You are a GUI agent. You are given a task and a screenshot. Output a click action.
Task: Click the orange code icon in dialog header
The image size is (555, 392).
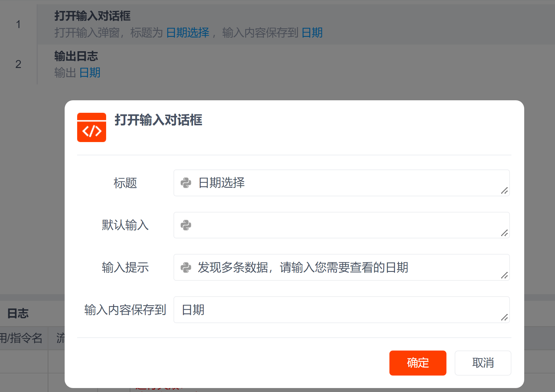click(x=91, y=127)
